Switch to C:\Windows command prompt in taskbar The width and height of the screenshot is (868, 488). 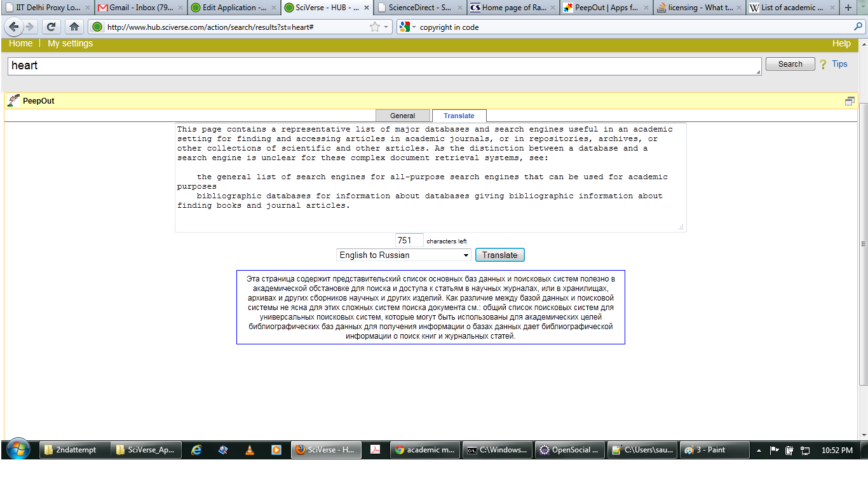coord(498,449)
